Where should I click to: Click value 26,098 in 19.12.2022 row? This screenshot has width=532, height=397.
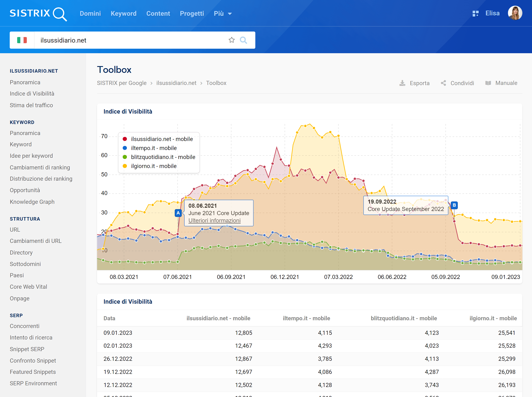point(507,372)
